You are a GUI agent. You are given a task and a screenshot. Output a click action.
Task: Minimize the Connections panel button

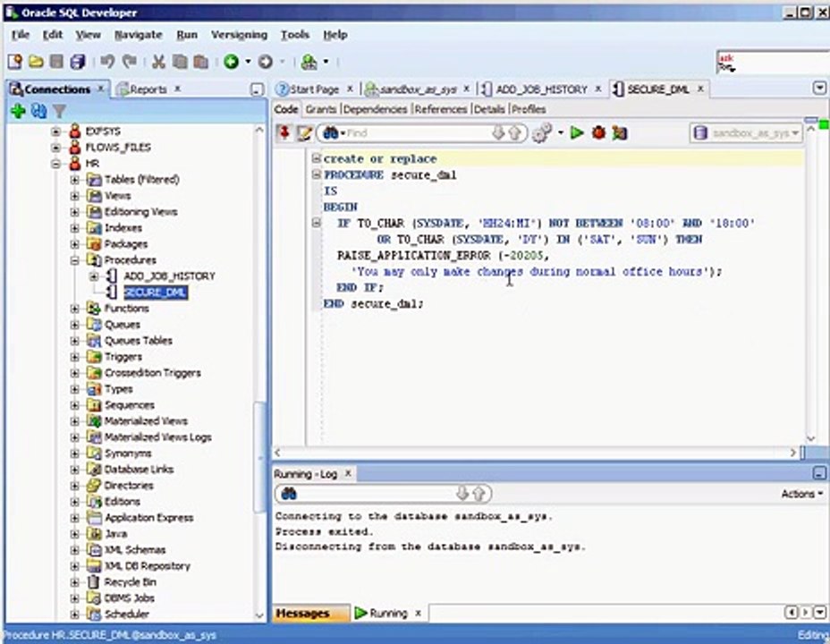257,89
